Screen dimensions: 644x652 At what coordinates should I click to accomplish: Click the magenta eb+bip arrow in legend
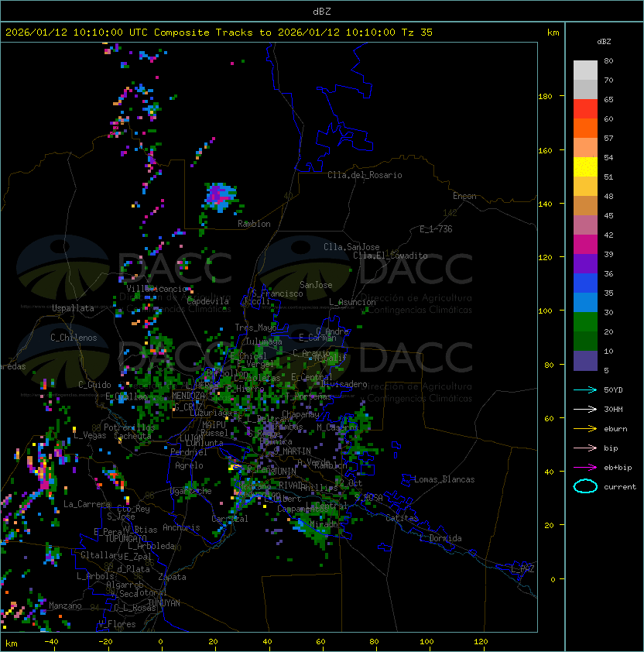pyautogui.click(x=585, y=468)
